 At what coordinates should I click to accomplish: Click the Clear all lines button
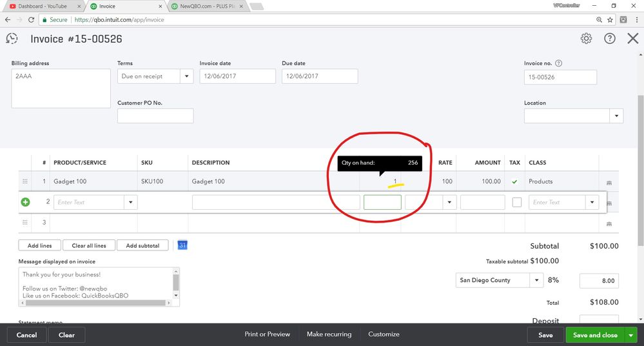[89, 245]
